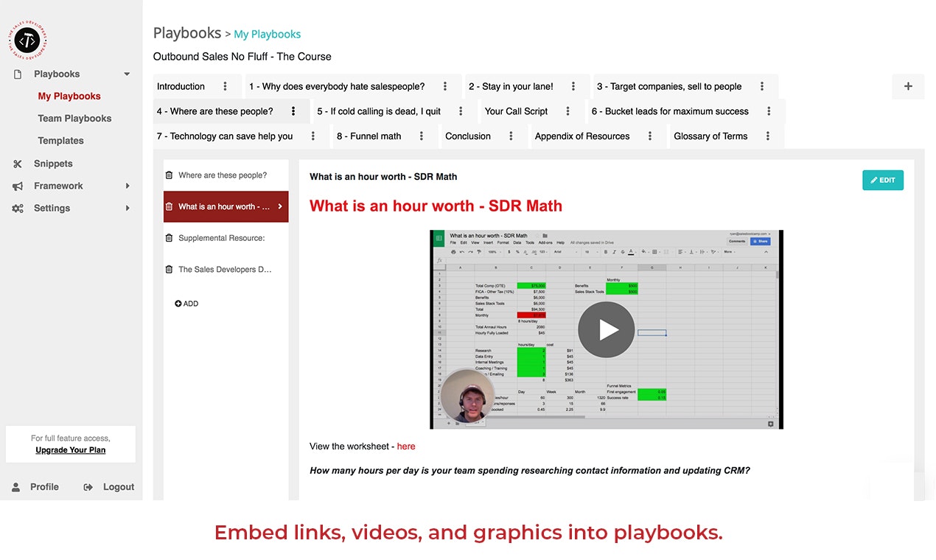Click the Profile person icon
The height and width of the screenshot is (560, 936).
coord(16,487)
